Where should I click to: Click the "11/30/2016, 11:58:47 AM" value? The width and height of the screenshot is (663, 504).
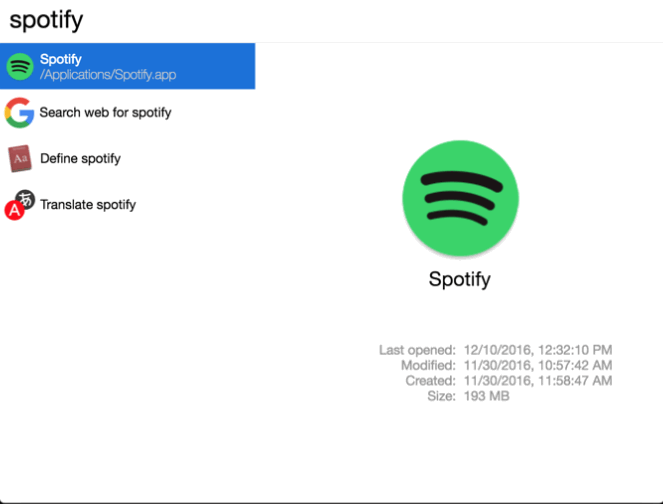[538, 381]
